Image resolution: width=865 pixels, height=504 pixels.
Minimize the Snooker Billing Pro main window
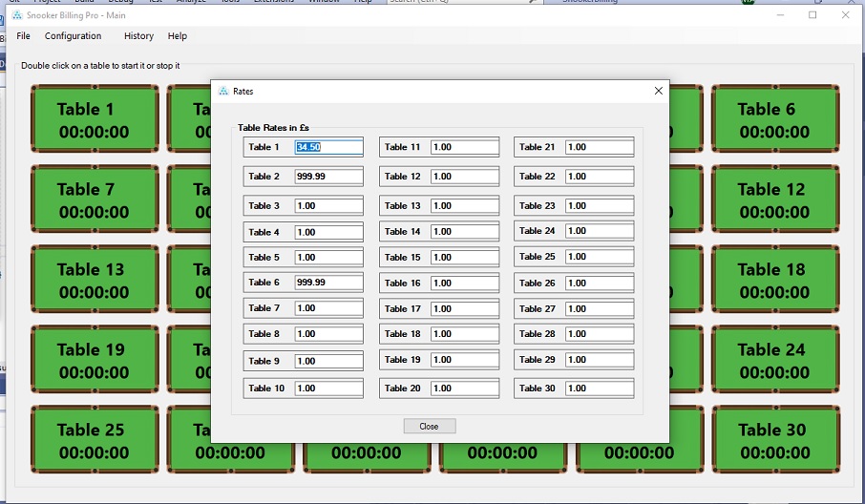(x=780, y=15)
